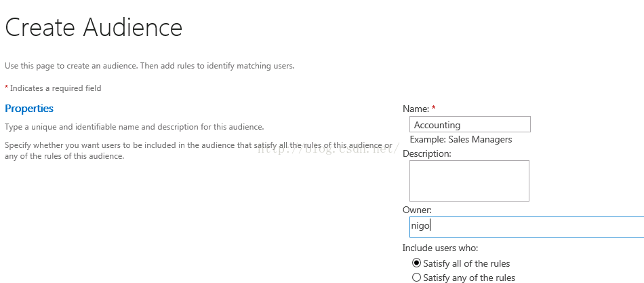
Task: Click the 'Description:' field label
Action: (426, 154)
